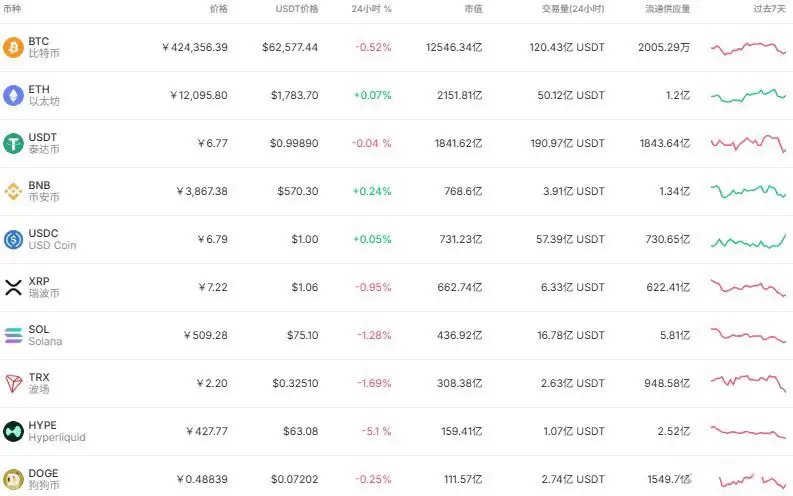View the USDC green 7-day sparkline
This screenshot has width=793, height=496.
748,241
